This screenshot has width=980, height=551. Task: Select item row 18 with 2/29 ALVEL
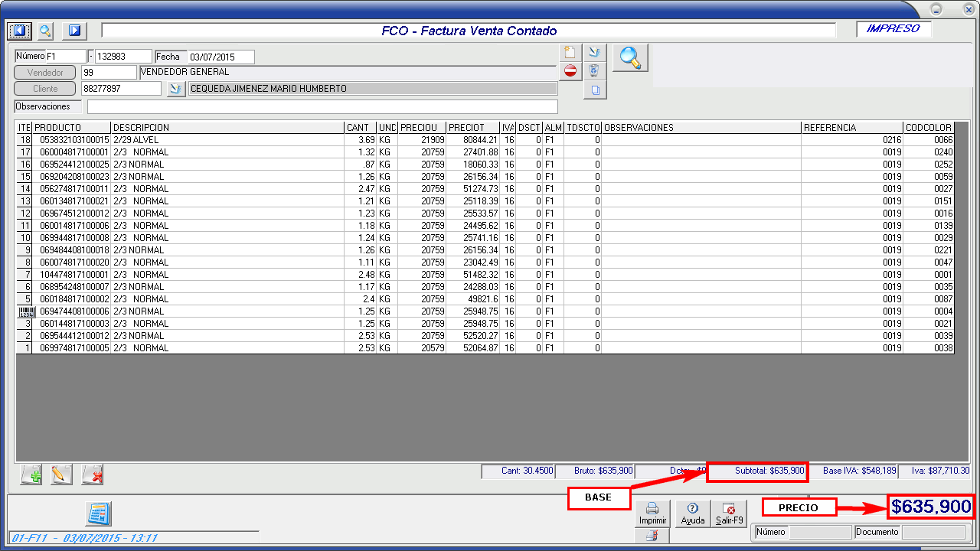point(230,140)
